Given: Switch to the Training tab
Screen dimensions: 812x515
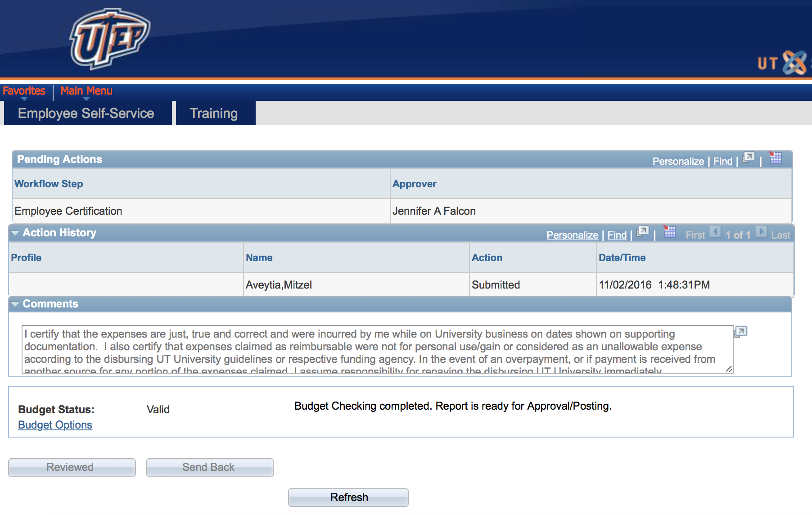Looking at the screenshot, I should click(x=216, y=113).
